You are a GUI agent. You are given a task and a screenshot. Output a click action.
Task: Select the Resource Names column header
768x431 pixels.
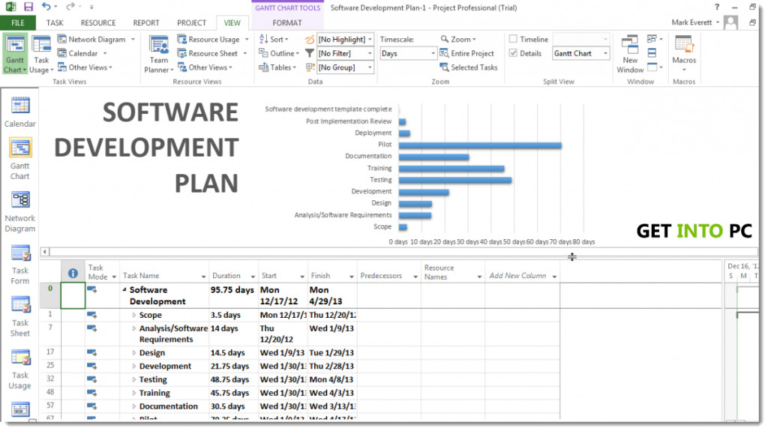coord(452,272)
